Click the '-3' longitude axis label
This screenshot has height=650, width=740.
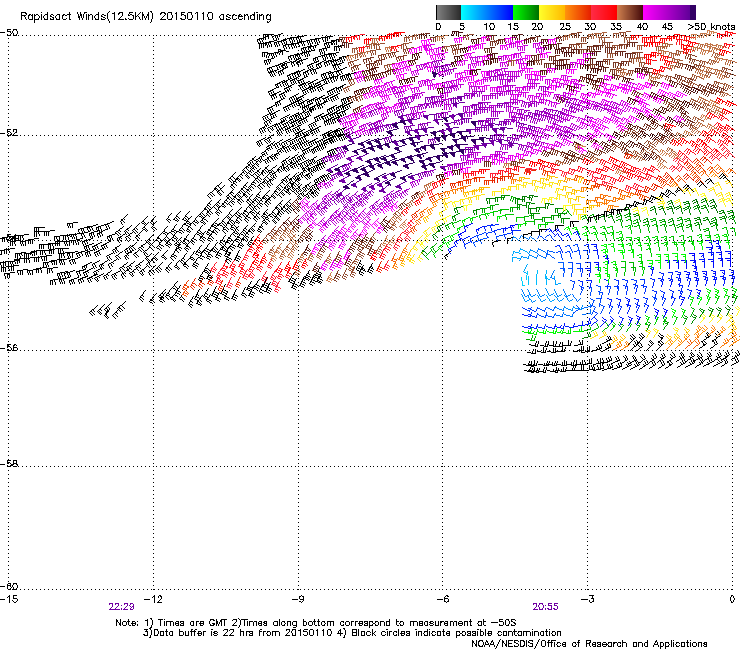(587, 599)
